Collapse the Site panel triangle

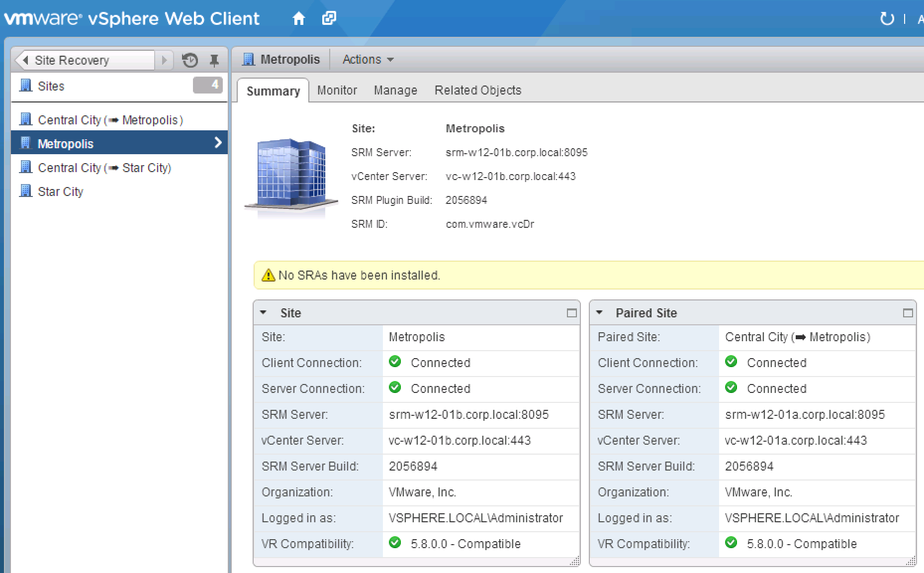263,313
